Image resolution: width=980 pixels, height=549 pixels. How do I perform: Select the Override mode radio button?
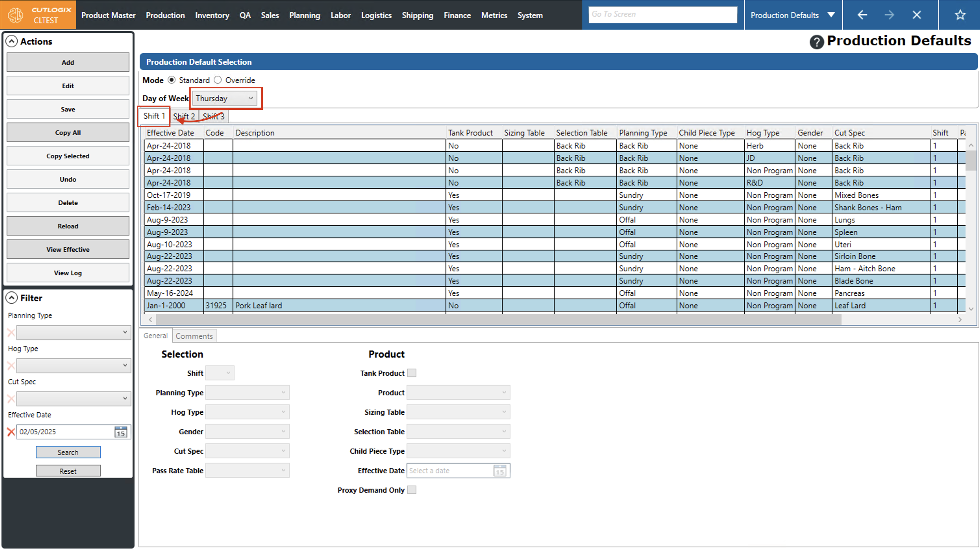pyautogui.click(x=218, y=80)
